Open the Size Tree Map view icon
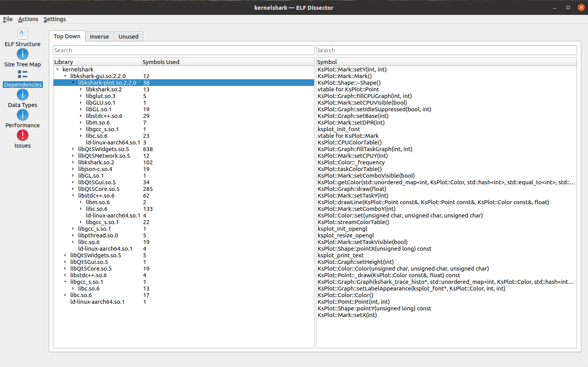 point(23,54)
